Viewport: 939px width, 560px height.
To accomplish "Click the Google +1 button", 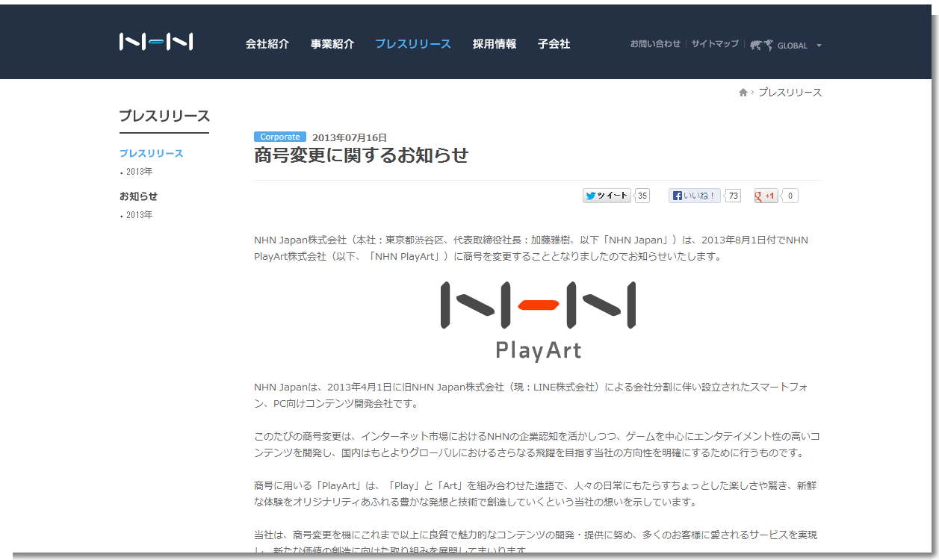I will [766, 196].
